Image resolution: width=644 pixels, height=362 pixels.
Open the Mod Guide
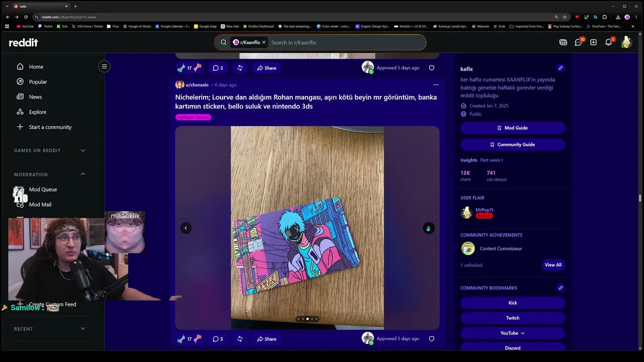click(513, 128)
